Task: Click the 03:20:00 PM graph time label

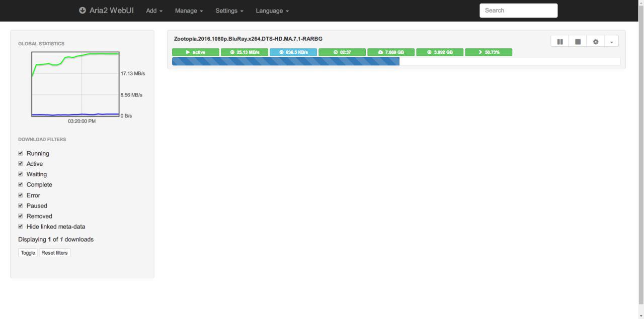Action: pos(82,121)
